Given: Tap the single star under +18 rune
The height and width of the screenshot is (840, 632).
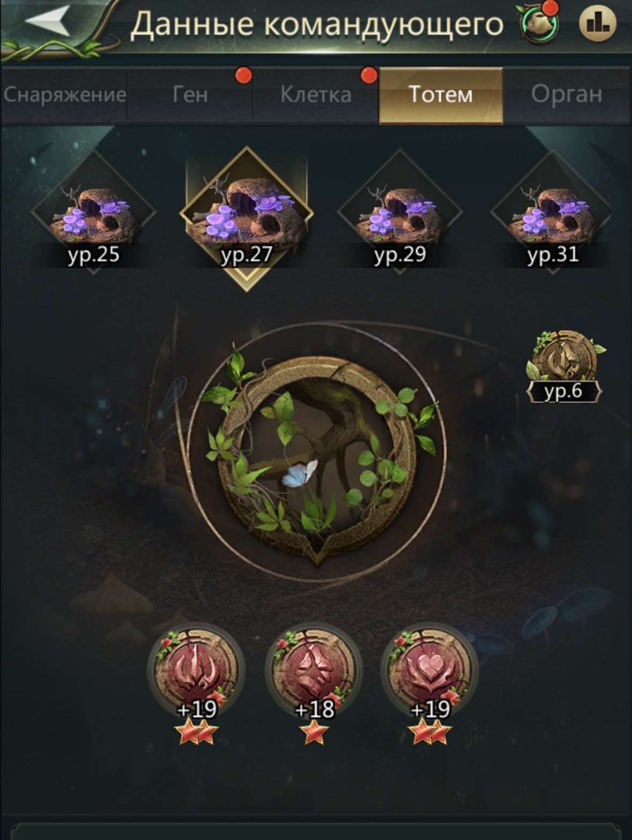Looking at the screenshot, I should click(x=314, y=732).
